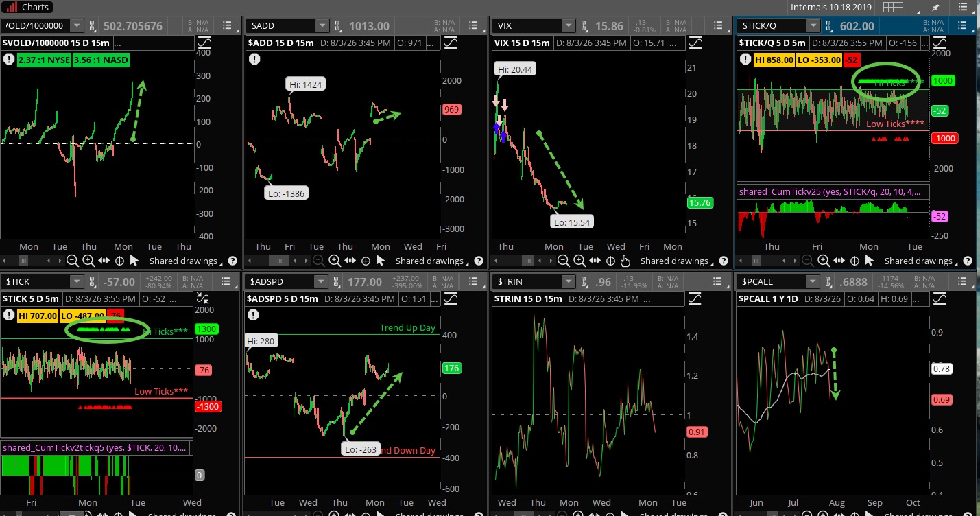Open help icon beside $VOLD/1000000 Shared drawings

232,261
